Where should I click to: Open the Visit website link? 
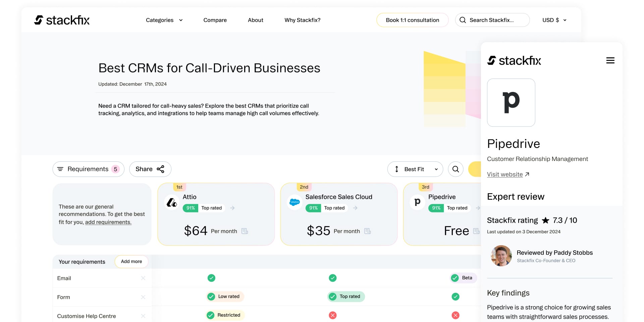point(505,174)
